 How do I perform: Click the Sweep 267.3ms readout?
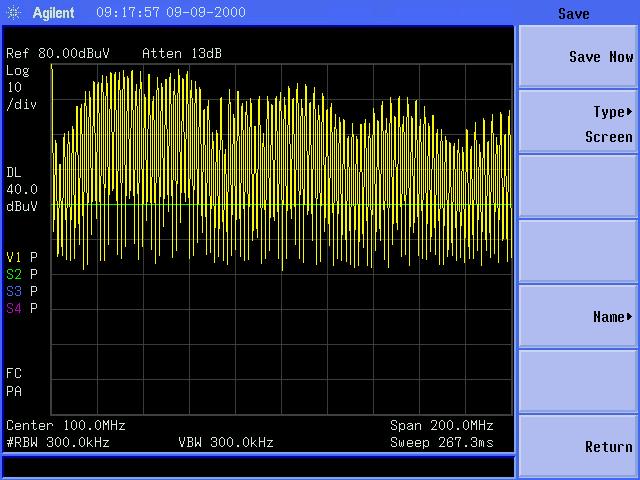click(x=441, y=442)
